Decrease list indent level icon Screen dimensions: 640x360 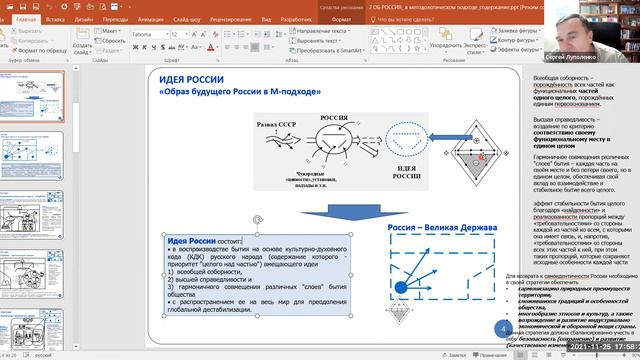(258, 34)
